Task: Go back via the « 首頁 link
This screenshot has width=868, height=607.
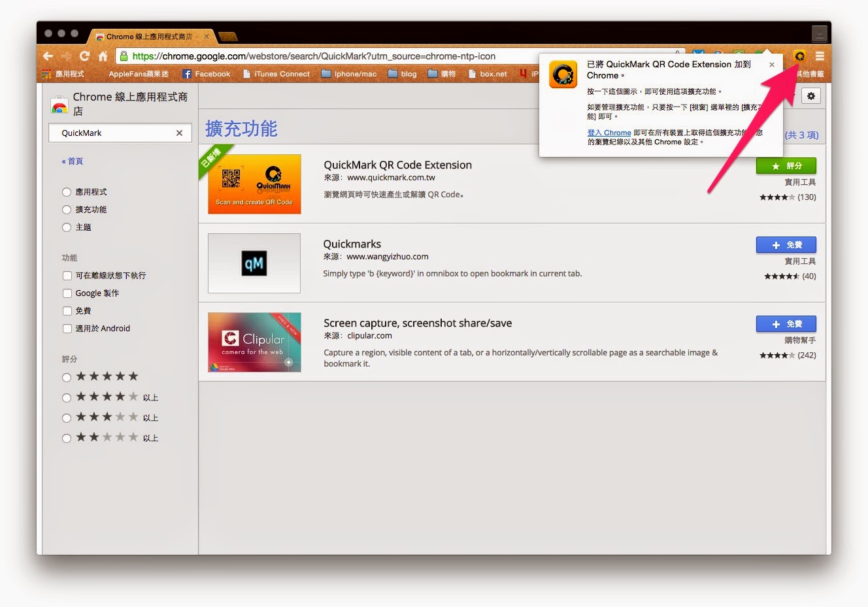Action: [73, 161]
